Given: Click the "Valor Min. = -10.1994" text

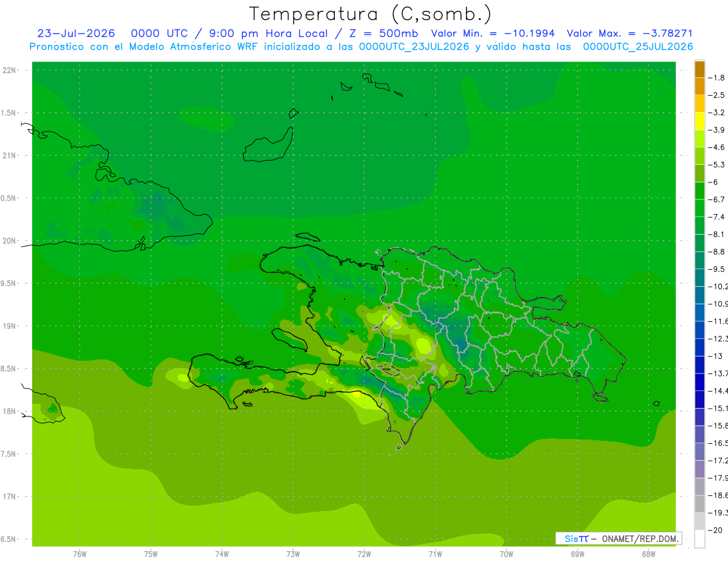Looking at the screenshot, I should [493, 33].
